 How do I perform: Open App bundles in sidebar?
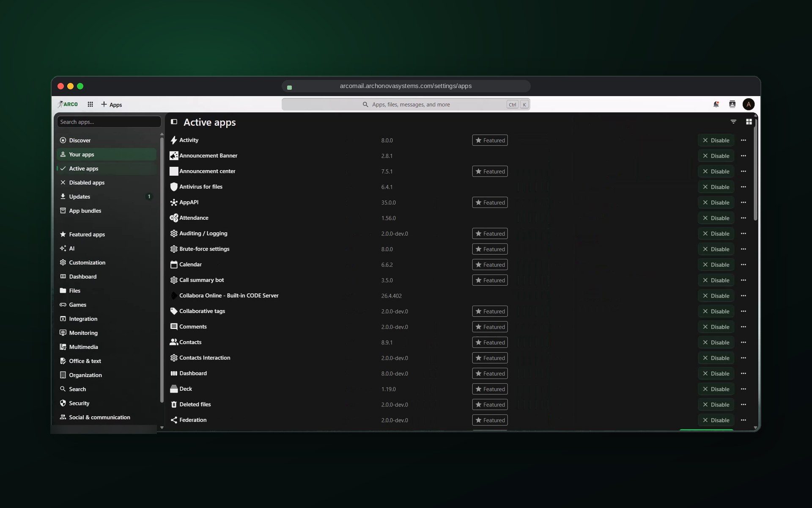[107, 210]
